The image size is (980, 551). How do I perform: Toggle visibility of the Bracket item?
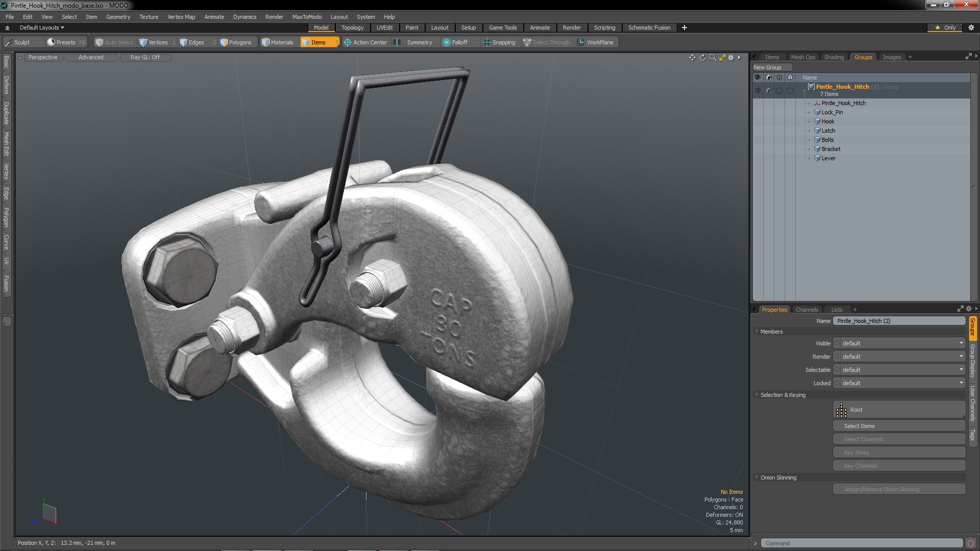click(757, 148)
